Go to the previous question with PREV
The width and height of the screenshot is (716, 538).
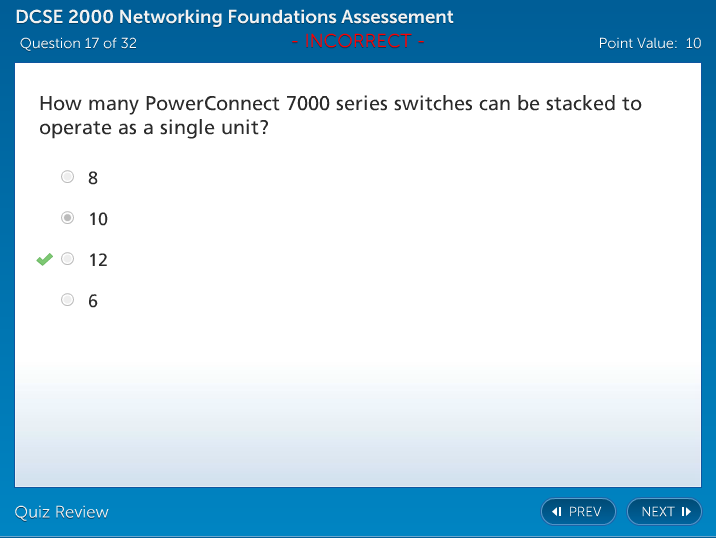tap(578, 512)
